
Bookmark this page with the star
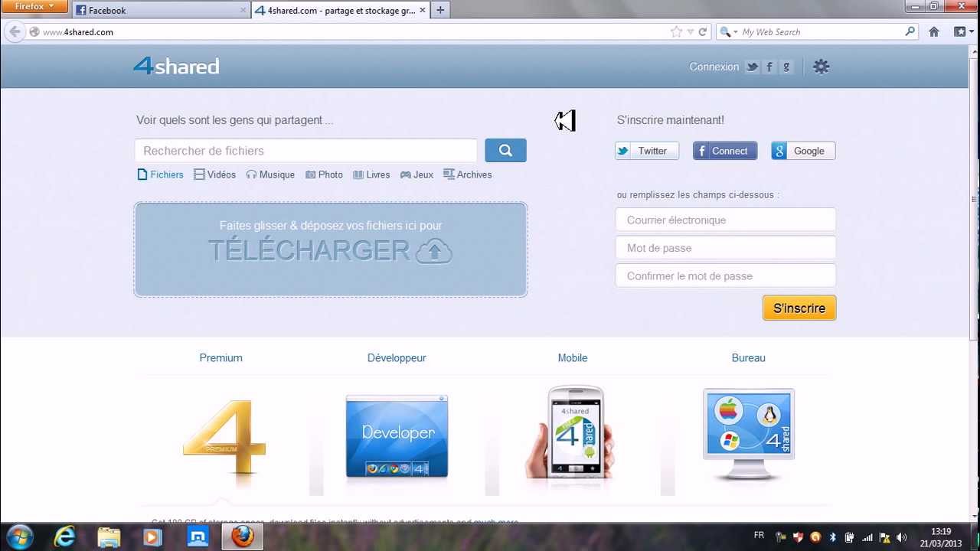(676, 32)
